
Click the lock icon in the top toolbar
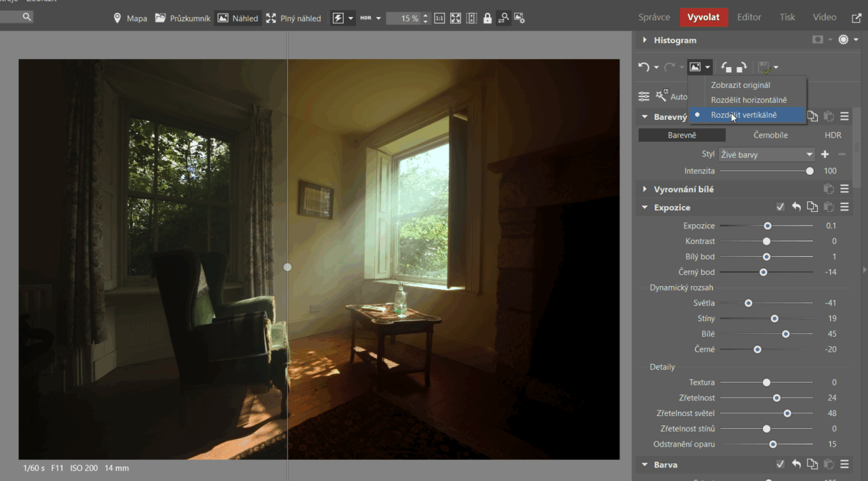click(487, 18)
